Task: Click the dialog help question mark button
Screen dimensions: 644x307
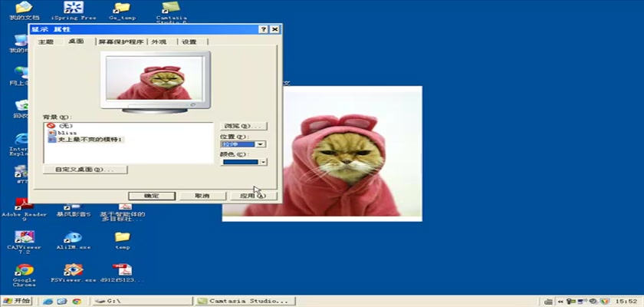Action: pyautogui.click(x=264, y=29)
